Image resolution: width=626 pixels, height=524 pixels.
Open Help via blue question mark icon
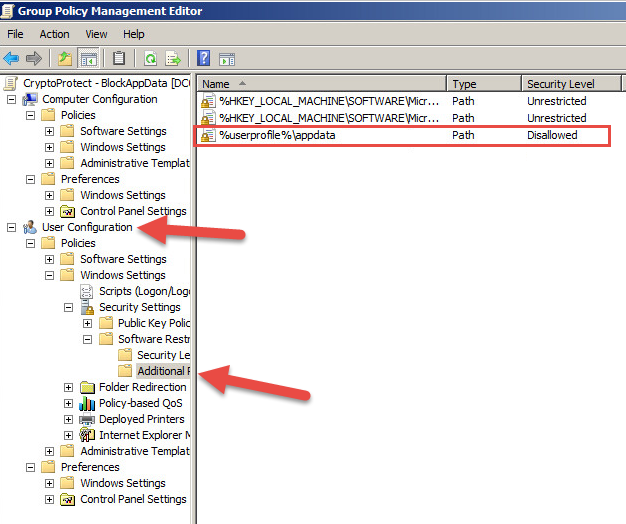pos(203,58)
